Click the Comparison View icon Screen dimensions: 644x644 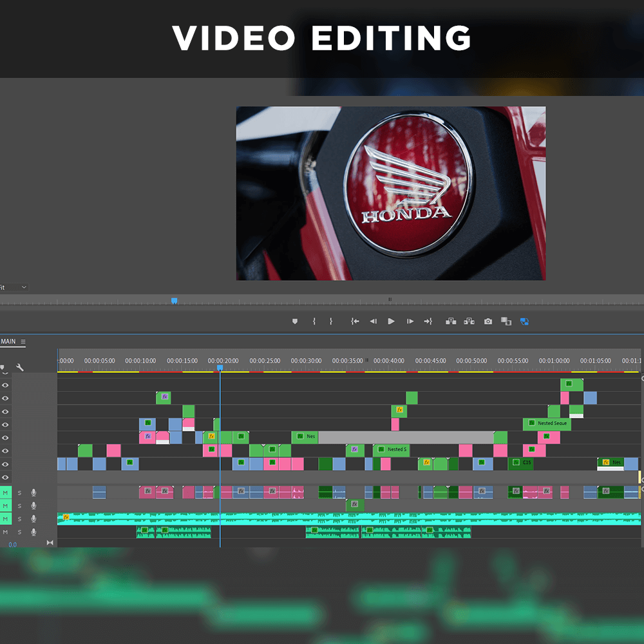[506, 321]
